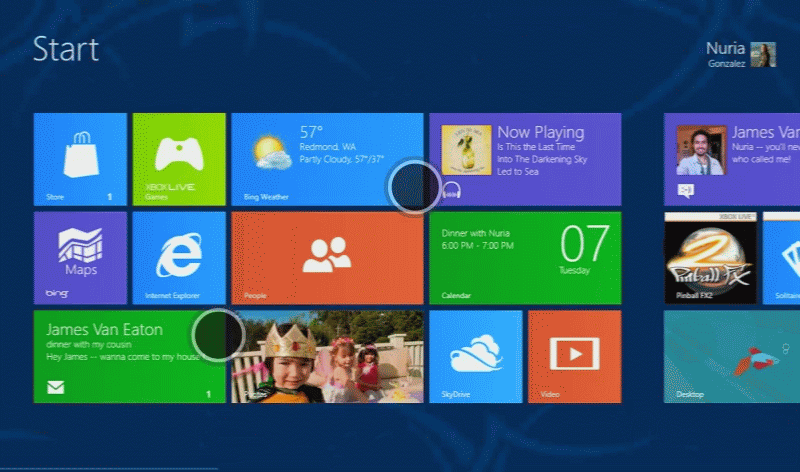Open the Desktop tile with fish wallpaper

click(732, 357)
